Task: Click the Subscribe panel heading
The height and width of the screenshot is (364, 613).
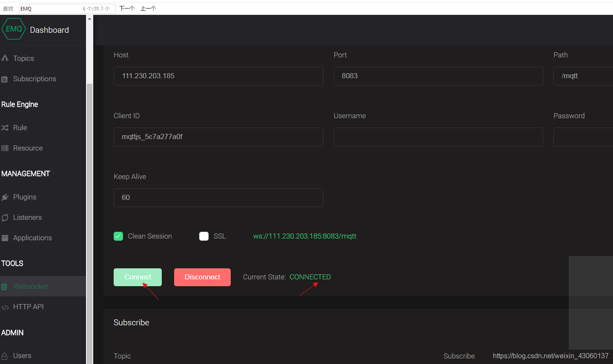Action: click(x=132, y=322)
